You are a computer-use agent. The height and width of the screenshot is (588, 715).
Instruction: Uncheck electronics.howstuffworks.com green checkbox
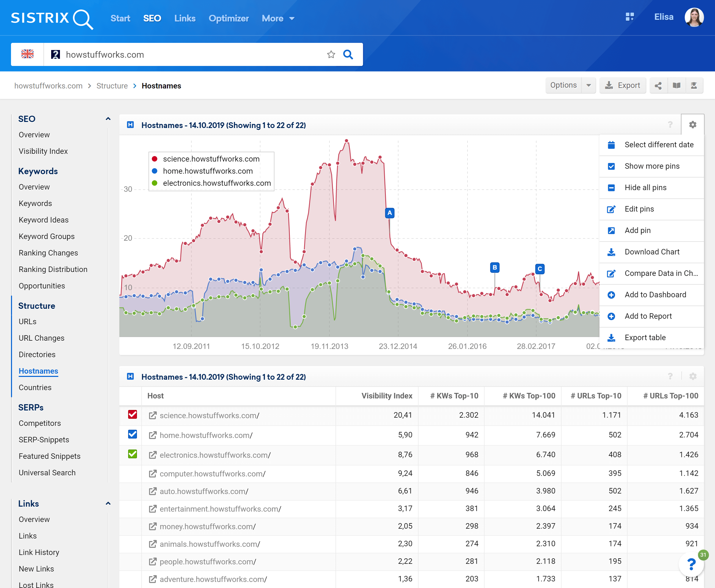tap(133, 454)
